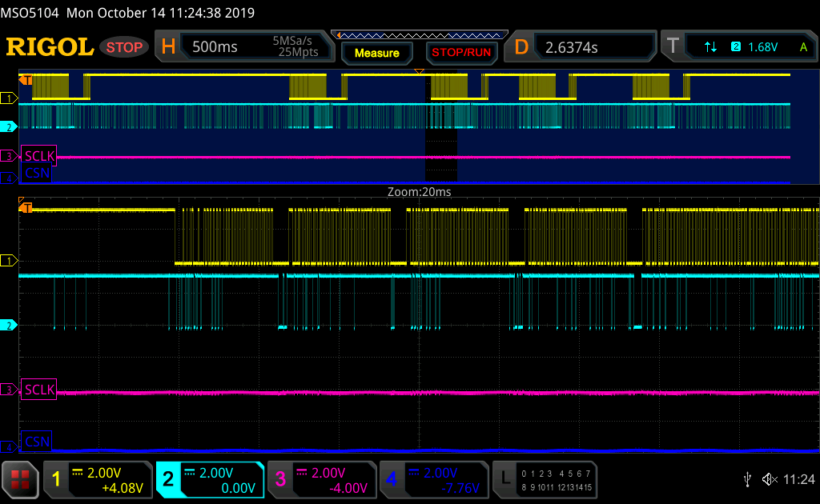
Task: Click the trigger source channel 2 badge
Action: pyautogui.click(x=736, y=46)
